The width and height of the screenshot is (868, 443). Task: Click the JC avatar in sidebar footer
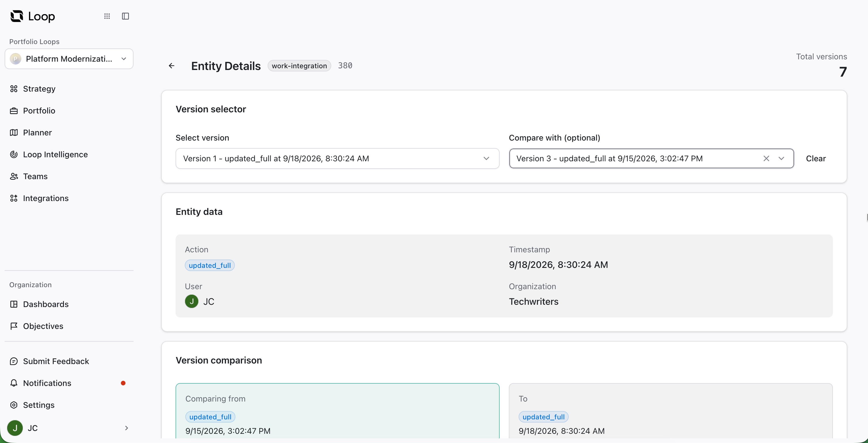pyautogui.click(x=15, y=428)
